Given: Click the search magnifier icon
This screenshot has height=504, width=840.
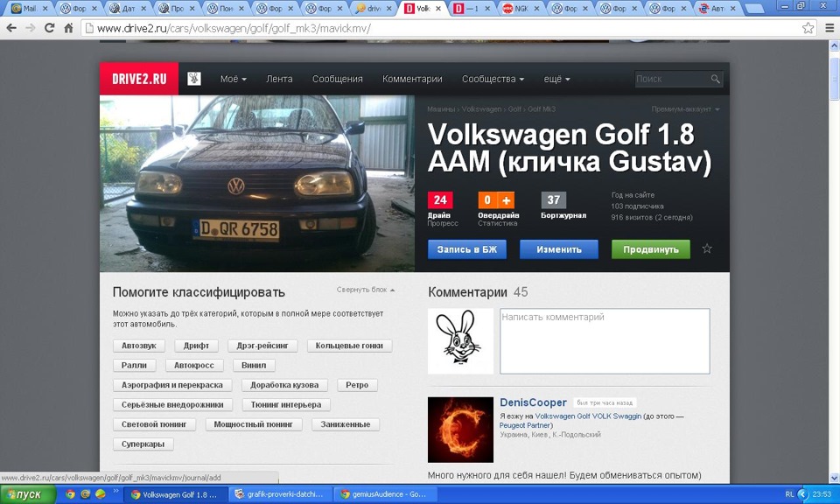Looking at the screenshot, I should tap(715, 79).
